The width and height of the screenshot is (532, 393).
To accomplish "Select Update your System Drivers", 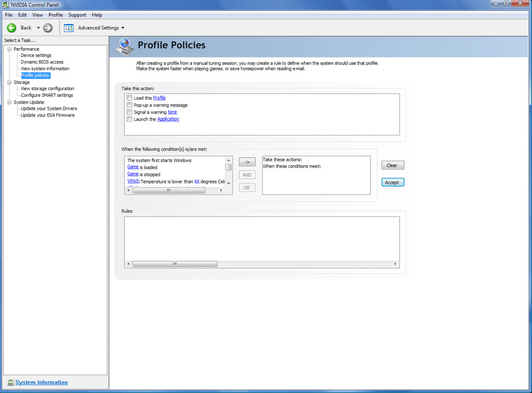I will pyautogui.click(x=49, y=109).
